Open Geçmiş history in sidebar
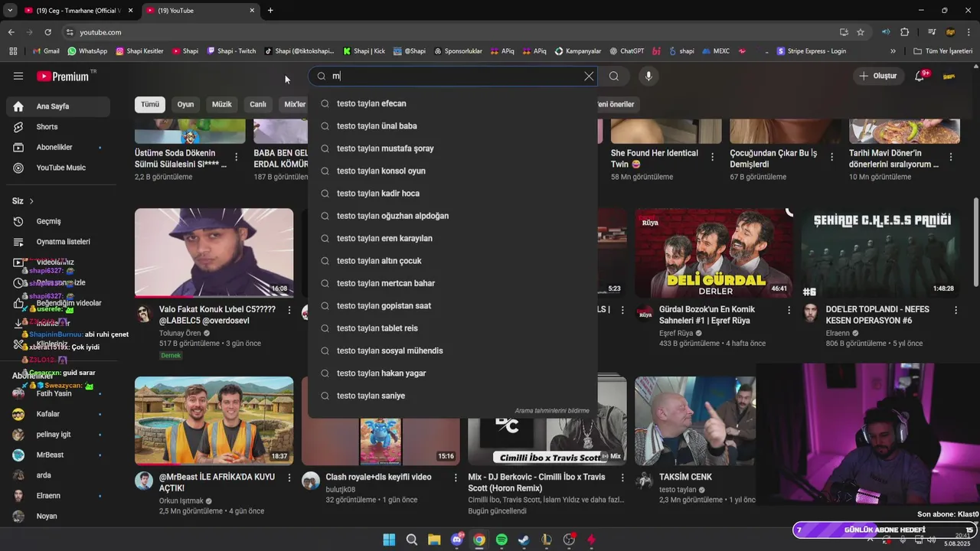Screen dimensions: 980x551 pos(60,221)
